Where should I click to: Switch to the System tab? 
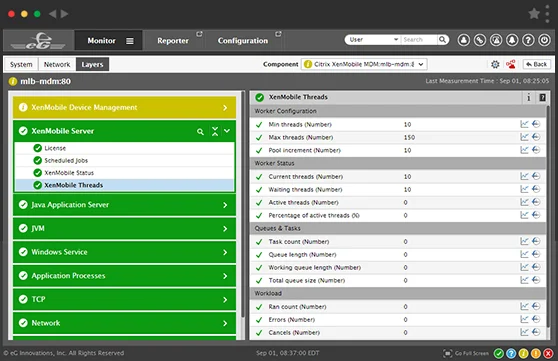pos(21,64)
